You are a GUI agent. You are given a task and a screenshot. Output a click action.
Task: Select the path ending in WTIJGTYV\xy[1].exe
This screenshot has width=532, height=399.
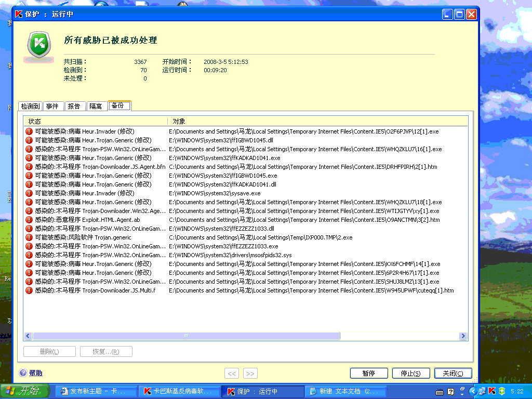tap(304, 211)
